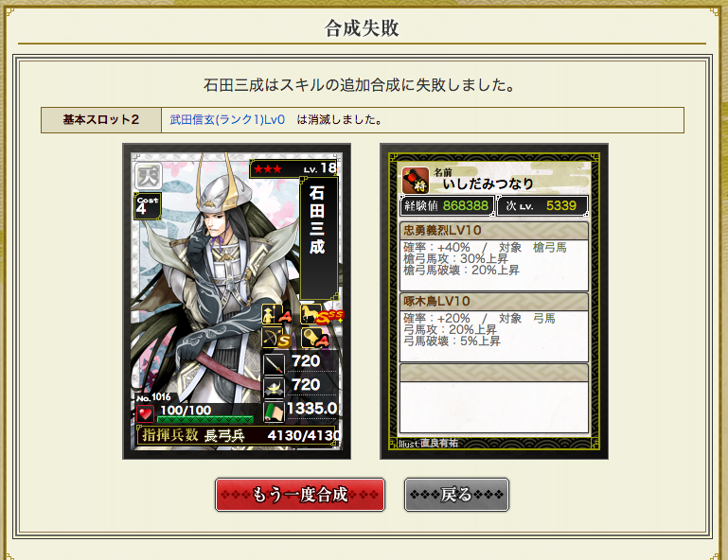Click the 基本スロット2 label cell
The image size is (728, 560).
101,120
